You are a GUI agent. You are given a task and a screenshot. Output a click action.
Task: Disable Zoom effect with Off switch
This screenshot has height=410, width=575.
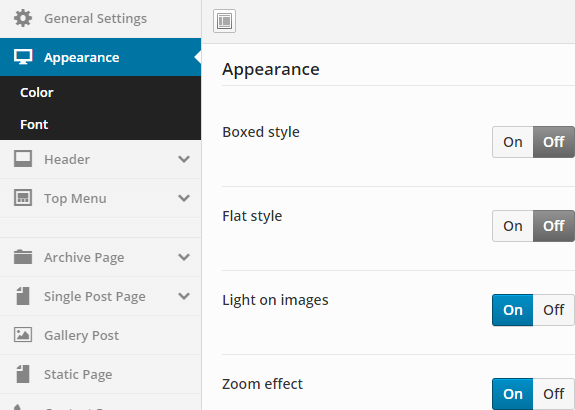pos(554,394)
